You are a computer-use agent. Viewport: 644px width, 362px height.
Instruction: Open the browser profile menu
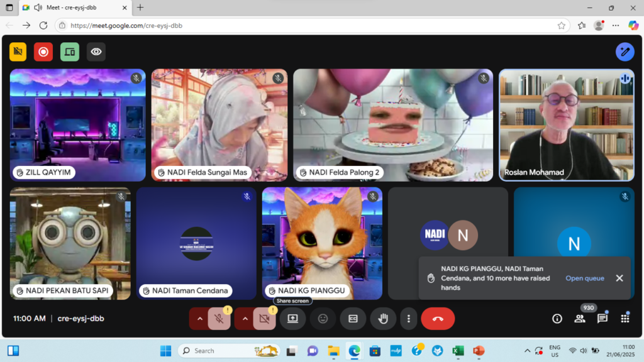coord(599,25)
